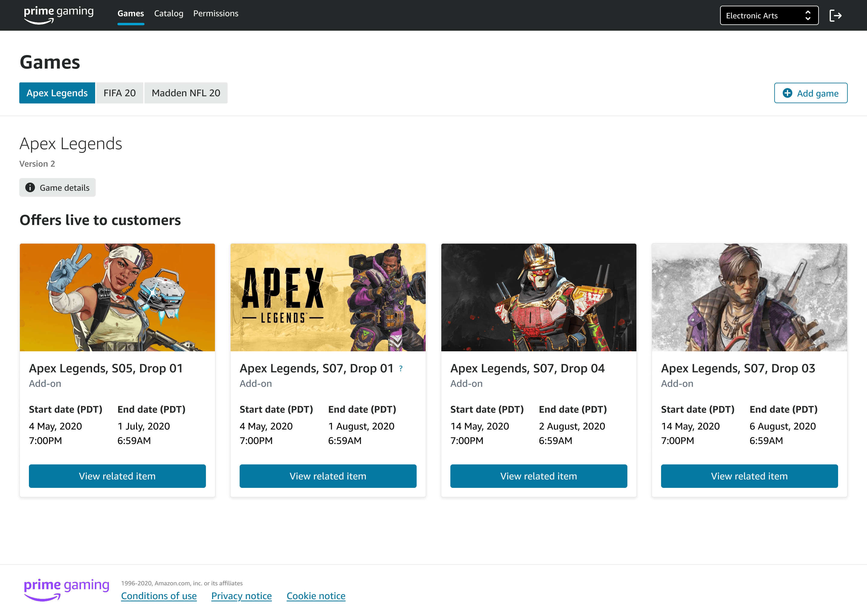Click the Game details info icon
Viewport: 867px width, 616px height.
pos(30,187)
